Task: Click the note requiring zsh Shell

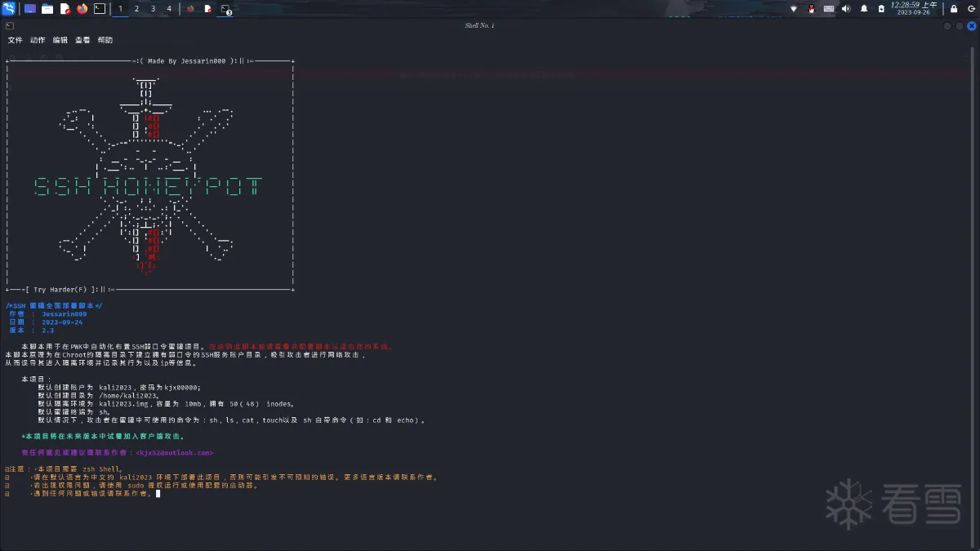Action: tap(63, 469)
